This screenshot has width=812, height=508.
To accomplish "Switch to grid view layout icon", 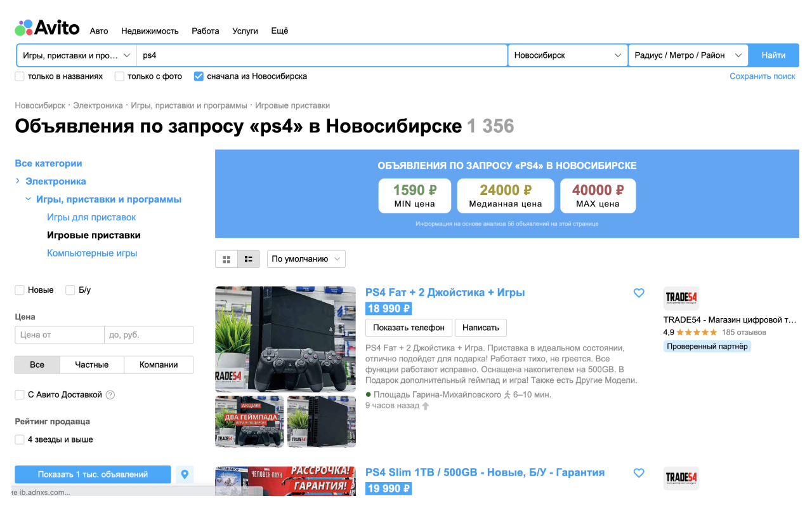I will point(226,259).
